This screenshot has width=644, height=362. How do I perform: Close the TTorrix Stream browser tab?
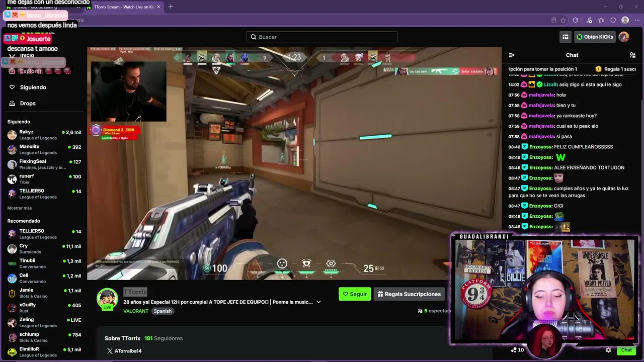tap(158, 7)
